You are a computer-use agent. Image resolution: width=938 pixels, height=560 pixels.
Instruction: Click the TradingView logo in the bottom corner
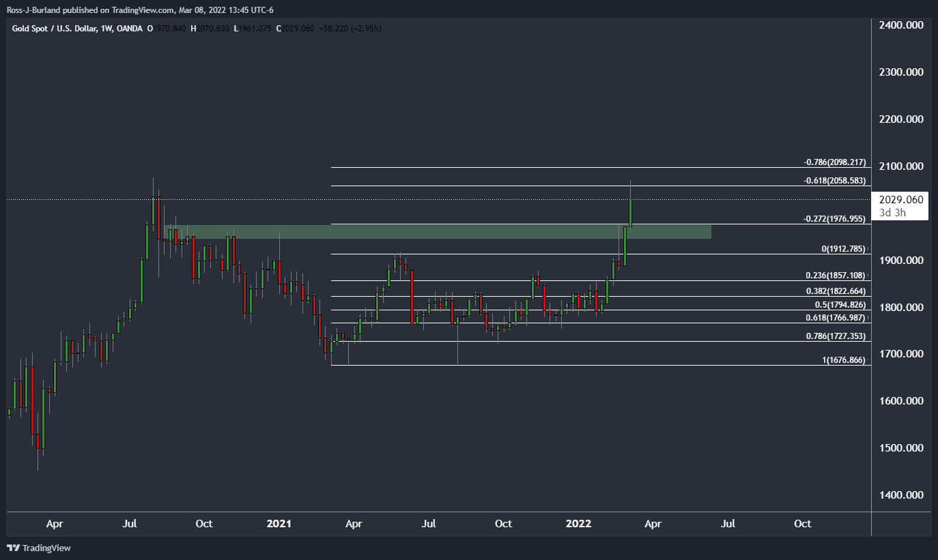(39, 548)
